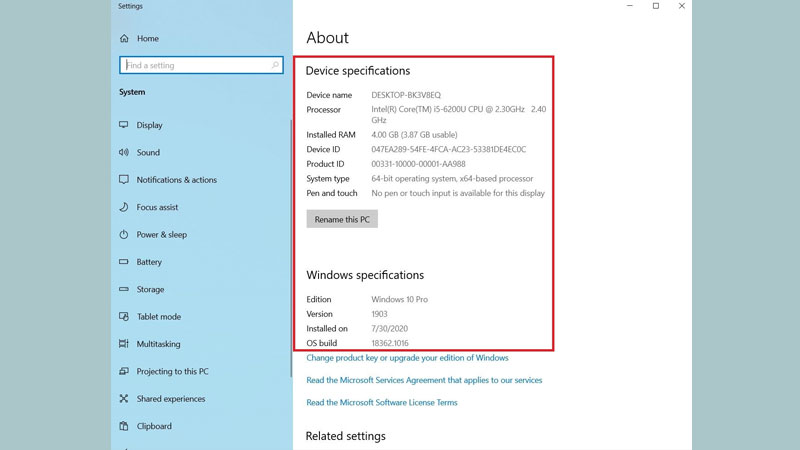
Task: Open Microsoft Software License Terms link
Action: [x=381, y=403]
